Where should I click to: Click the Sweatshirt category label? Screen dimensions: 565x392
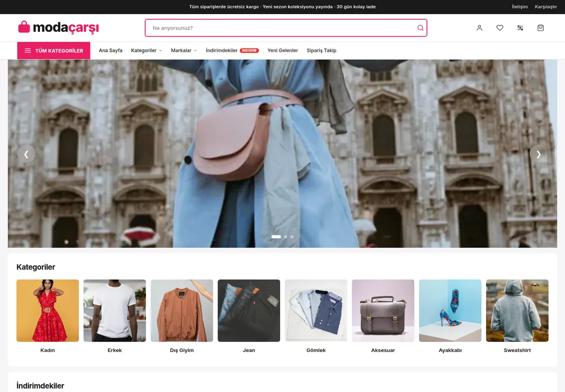[517, 350]
